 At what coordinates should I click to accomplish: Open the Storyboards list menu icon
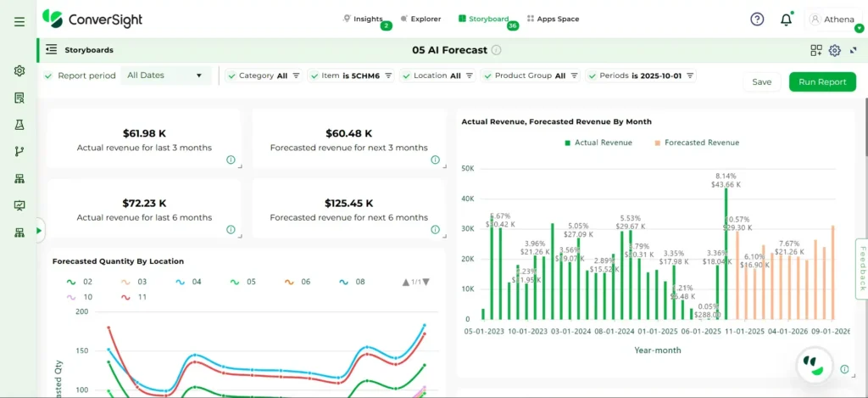coord(52,50)
